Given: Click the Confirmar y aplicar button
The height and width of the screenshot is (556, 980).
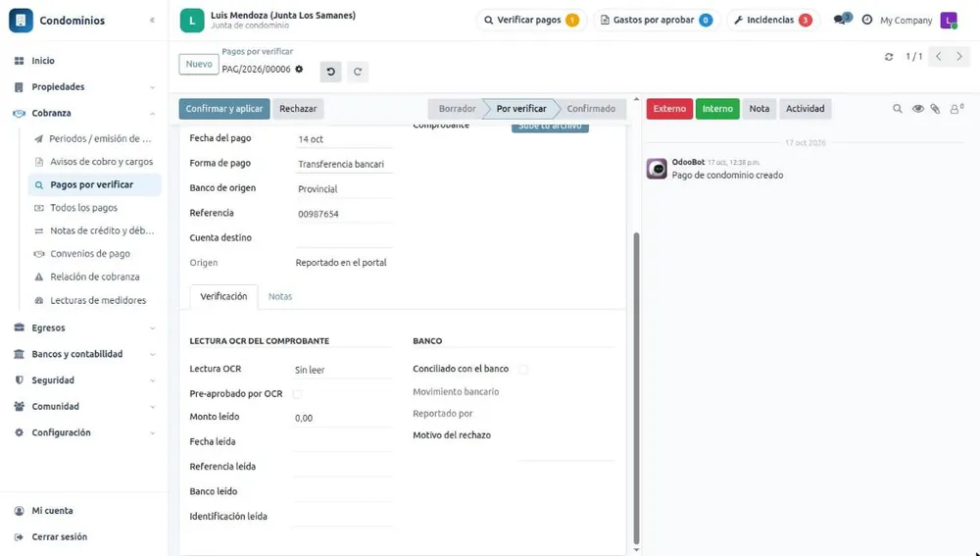Looking at the screenshot, I should click(x=224, y=109).
